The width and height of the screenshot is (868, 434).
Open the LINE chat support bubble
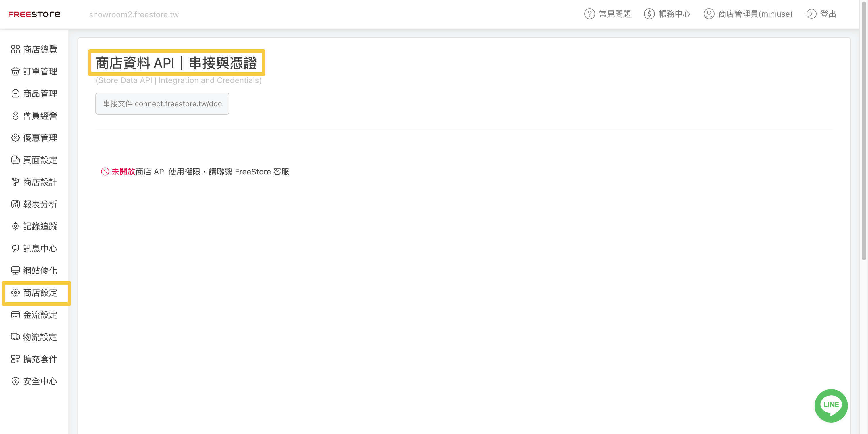pyautogui.click(x=831, y=405)
